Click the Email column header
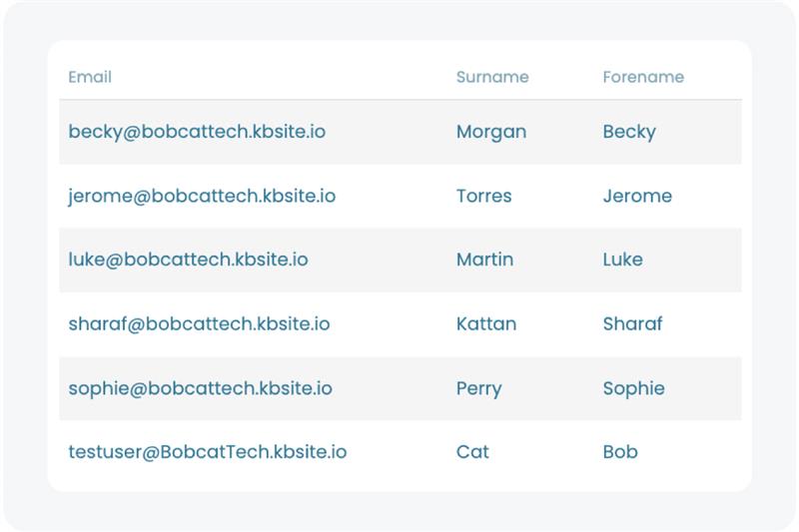The image size is (799, 532). pos(90,77)
